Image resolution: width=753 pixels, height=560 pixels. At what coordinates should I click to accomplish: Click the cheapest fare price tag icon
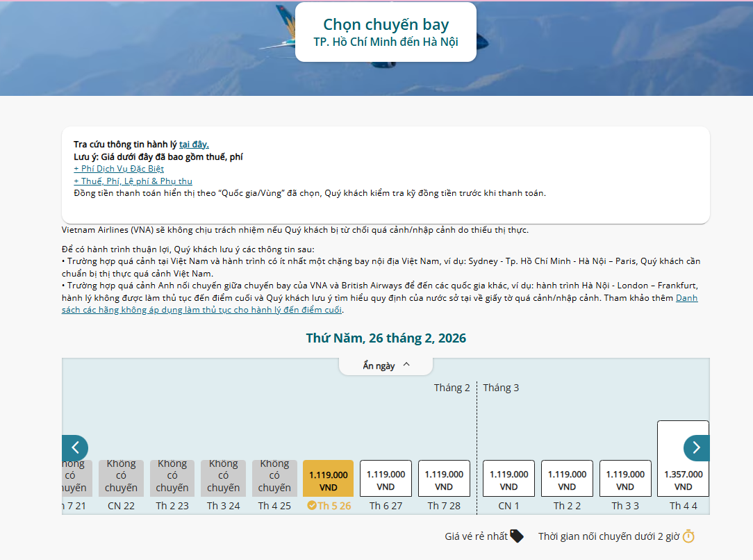[x=516, y=536]
